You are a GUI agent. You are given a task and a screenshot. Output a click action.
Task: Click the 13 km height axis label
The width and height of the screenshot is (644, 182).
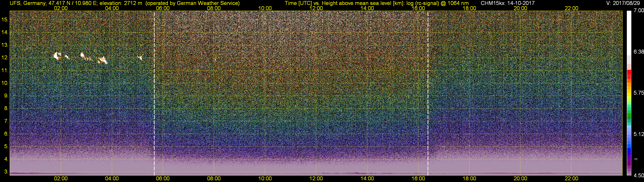coord(5,45)
